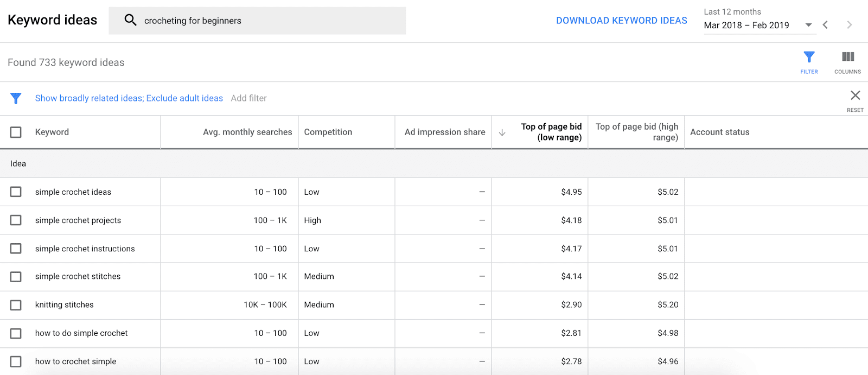Sort by Competition column header
The height and width of the screenshot is (375, 868).
pyautogui.click(x=328, y=132)
